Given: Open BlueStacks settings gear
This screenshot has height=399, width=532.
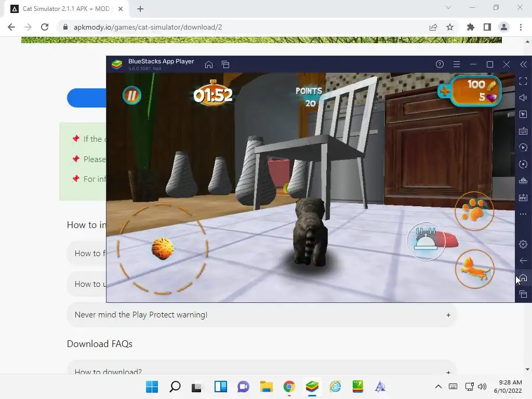Looking at the screenshot, I should click(x=523, y=244).
